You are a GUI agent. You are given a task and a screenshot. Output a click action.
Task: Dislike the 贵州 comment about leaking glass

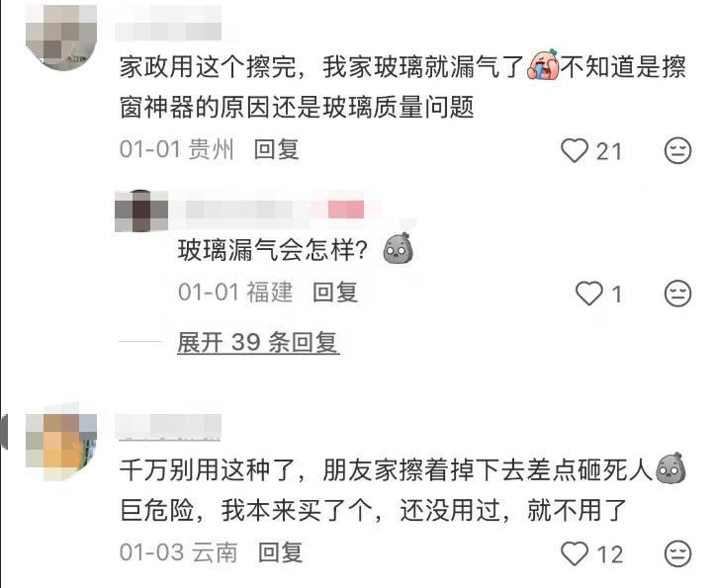tap(678, 150)
